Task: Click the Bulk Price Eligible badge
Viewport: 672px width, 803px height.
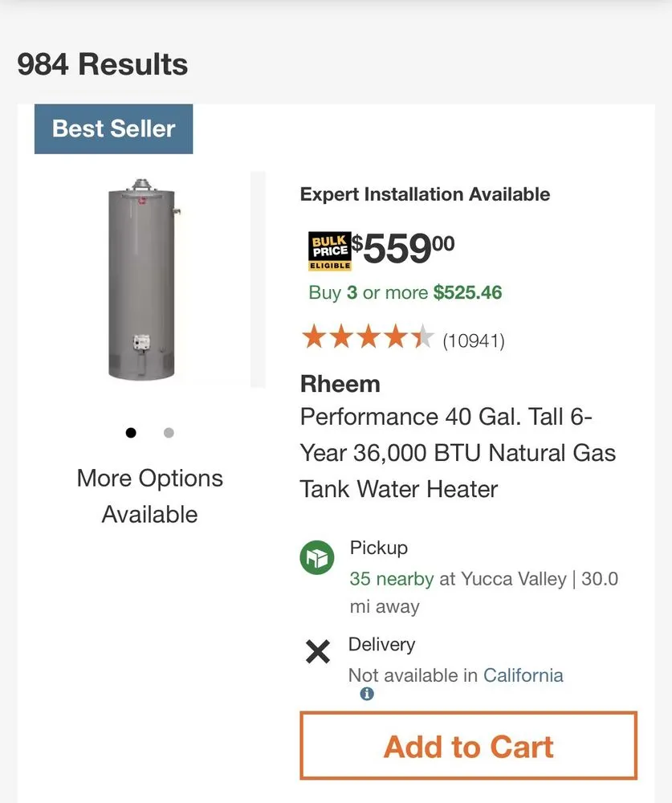Action: point(330,251)
